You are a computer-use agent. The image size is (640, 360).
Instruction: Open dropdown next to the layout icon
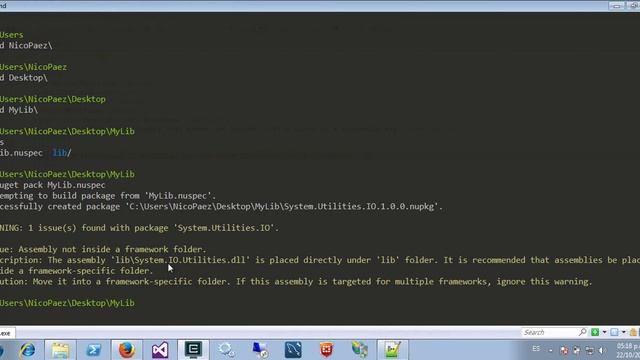coord(624,332)
